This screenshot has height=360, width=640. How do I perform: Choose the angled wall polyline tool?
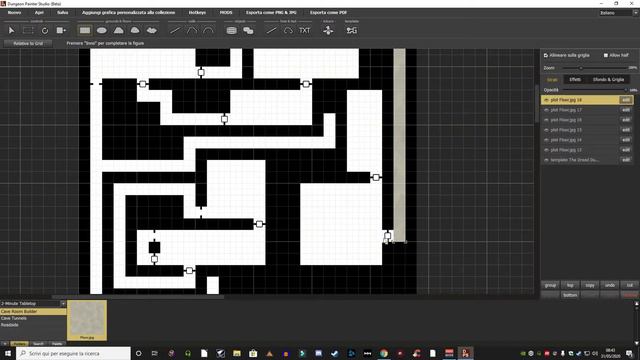coord(192,30)
